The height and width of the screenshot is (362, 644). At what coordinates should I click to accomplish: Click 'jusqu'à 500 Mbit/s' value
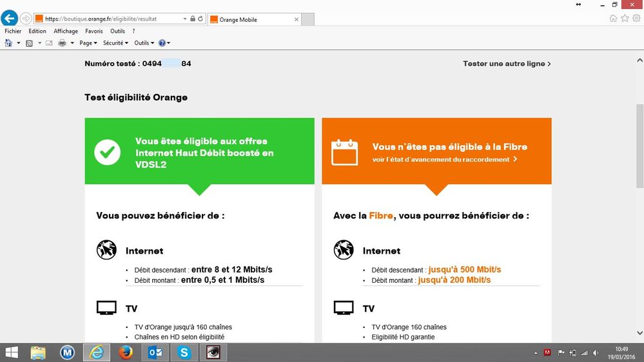coord(465,269)
